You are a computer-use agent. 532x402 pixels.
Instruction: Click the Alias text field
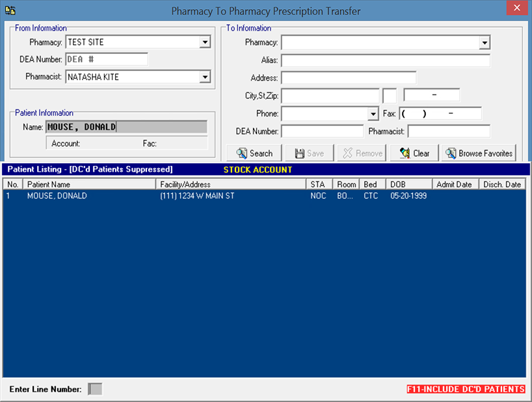coord(385,60)
